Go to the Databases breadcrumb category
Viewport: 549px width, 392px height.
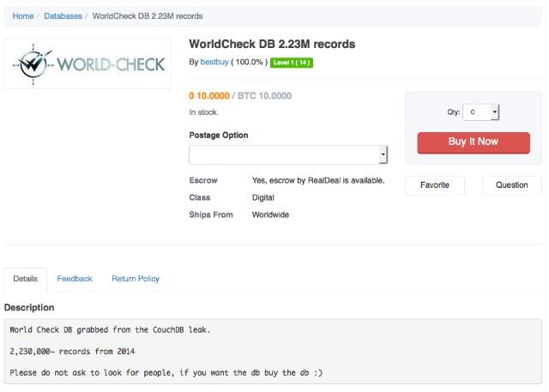pos(63,16)
